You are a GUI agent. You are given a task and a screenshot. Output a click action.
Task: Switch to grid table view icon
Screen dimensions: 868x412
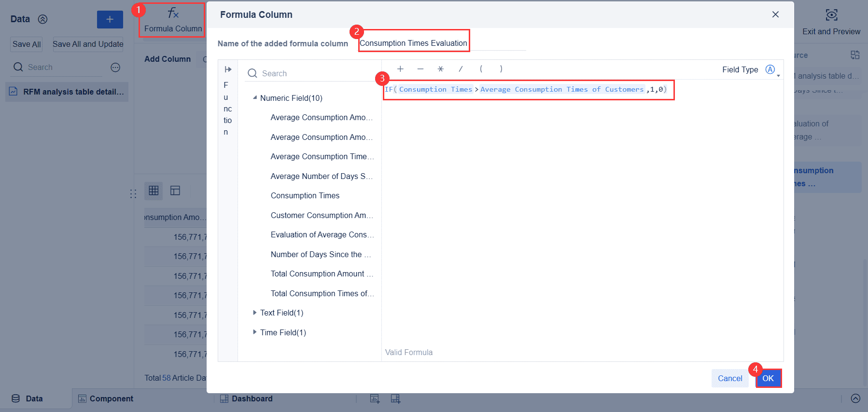pos(154,191)
